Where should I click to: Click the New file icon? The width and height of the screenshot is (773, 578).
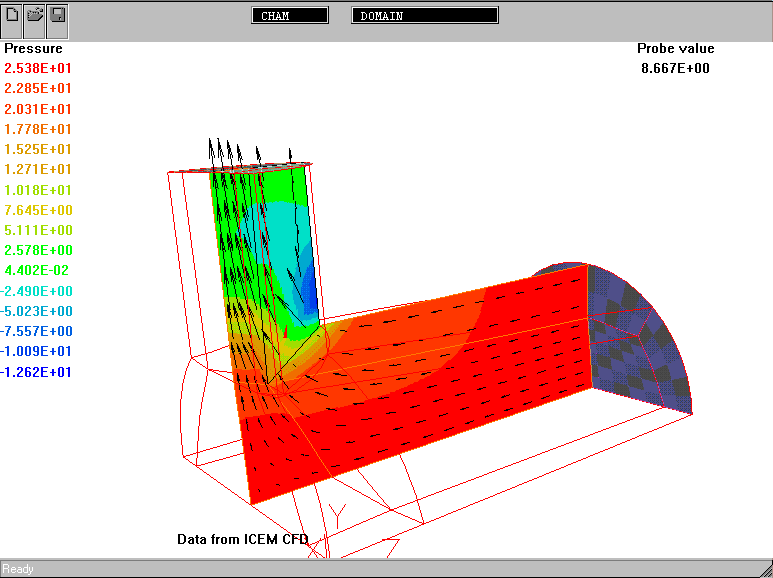pyautogui.click(x=13, y=16)
